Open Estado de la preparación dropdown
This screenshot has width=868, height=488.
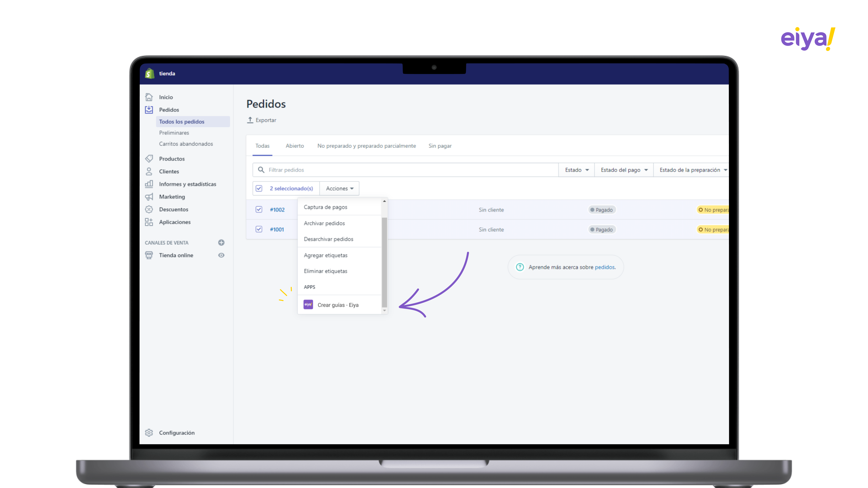(x=692, y=170)
